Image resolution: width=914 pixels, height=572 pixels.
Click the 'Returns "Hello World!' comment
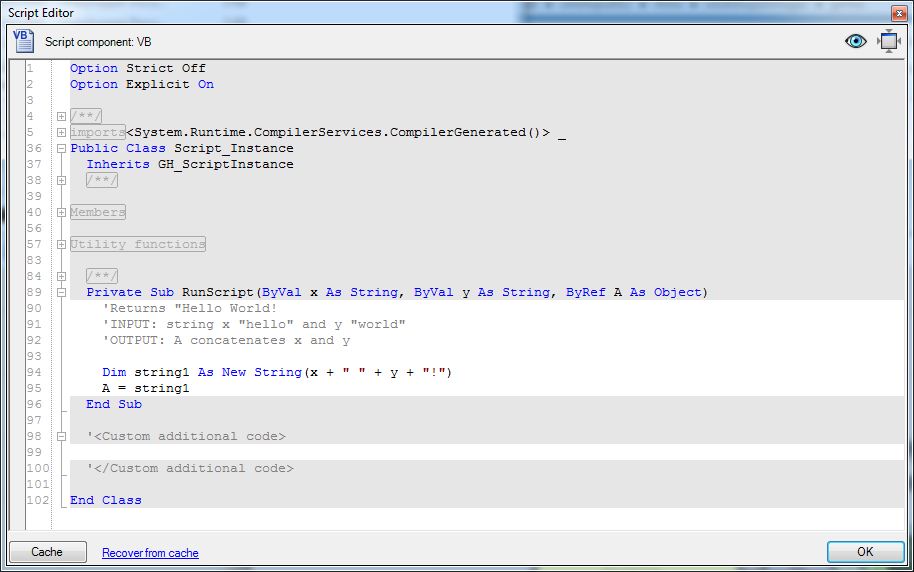189,308
